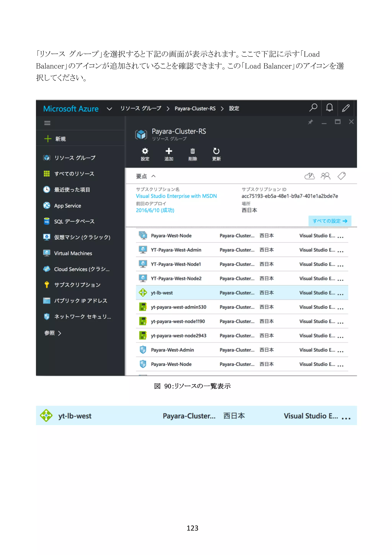
Task: Open the notifications bell icon
Action: click(329, 108)
